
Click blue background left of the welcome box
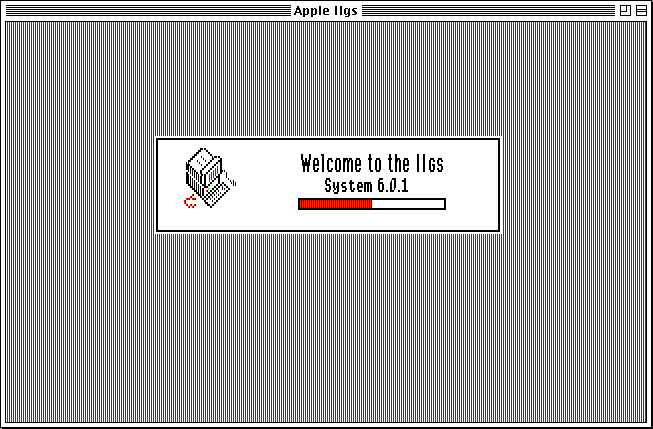80,185
